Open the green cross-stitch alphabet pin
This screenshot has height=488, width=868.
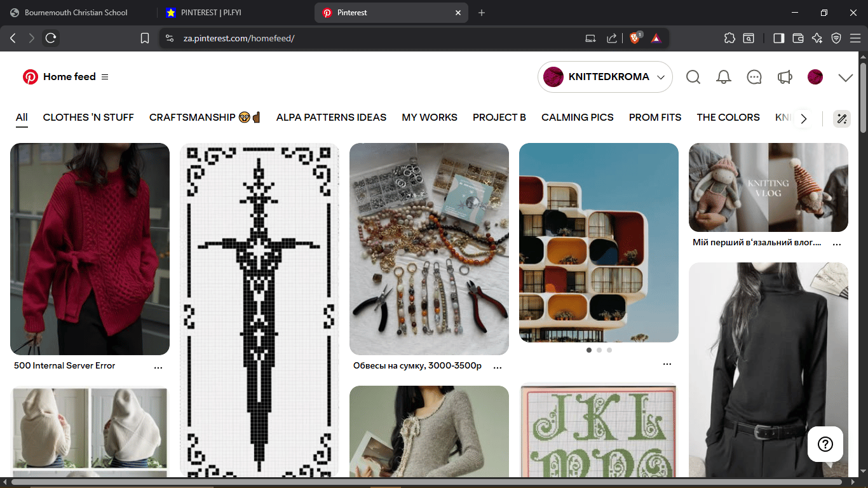point(599,430)
